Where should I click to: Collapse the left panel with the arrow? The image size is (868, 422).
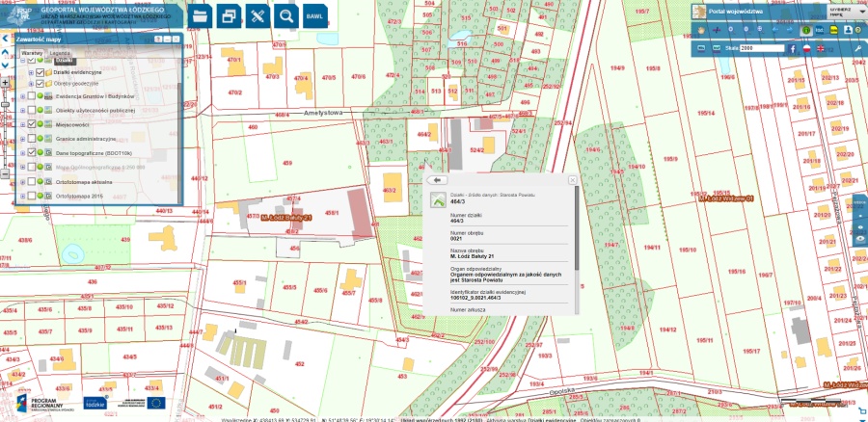(5, 39)
